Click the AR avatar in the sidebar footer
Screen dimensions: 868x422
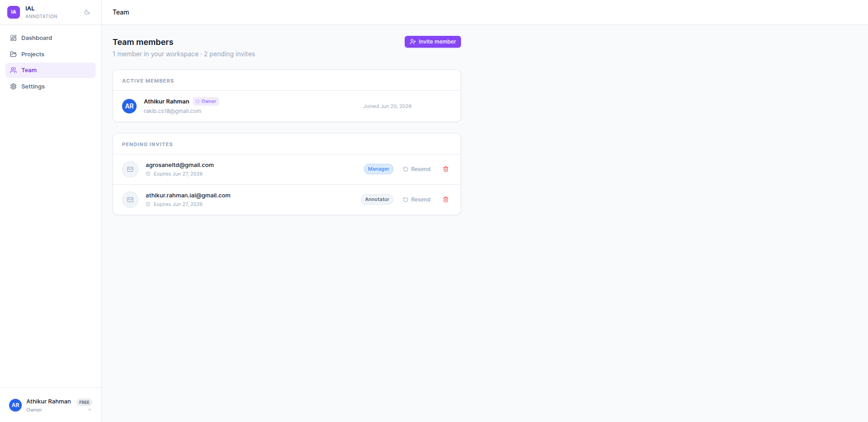point(15,405)
